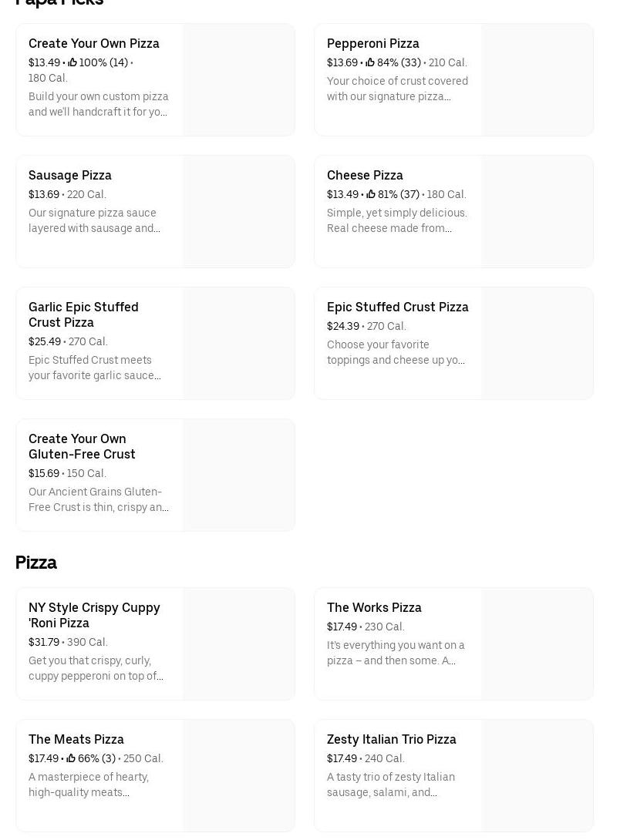The image size is (620, 840).
Task: Select the Garlic Epic Stuffed Crust Pizza title
Action: (83, 314)
